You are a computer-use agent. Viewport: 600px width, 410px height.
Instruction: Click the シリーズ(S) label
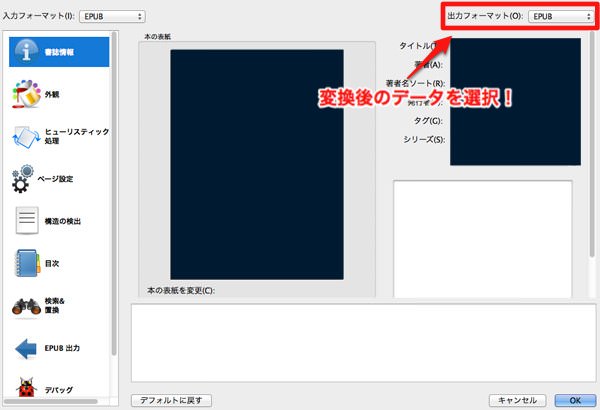pyautogui.click(x=424, y=139)
